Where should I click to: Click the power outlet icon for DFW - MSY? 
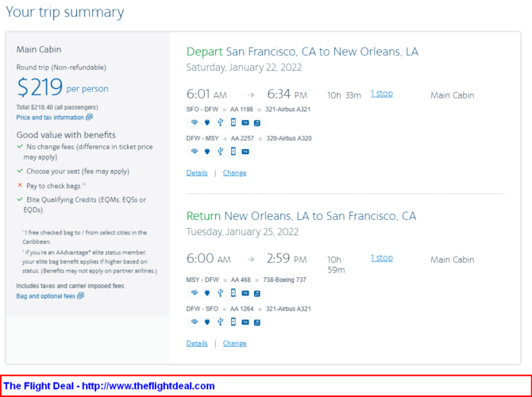pyautogui.click(x=207, y=152)
